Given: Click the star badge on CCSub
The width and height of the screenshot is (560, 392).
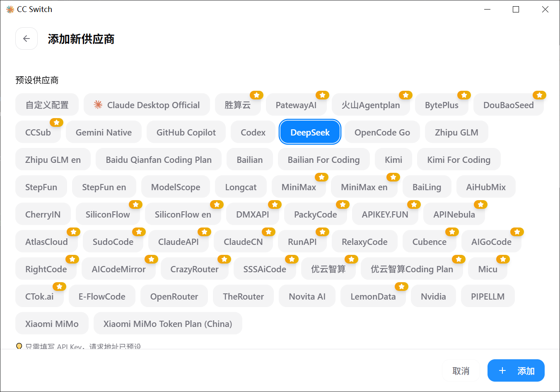Looking at the screenshot, I should pyautogui.click(x=56, y=123).
